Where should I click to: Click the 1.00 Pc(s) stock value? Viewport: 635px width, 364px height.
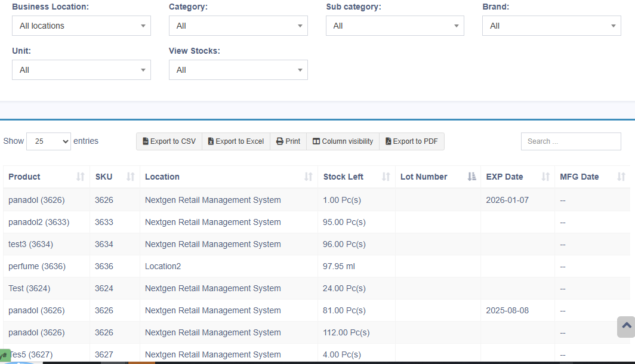(x=342, y=200)
